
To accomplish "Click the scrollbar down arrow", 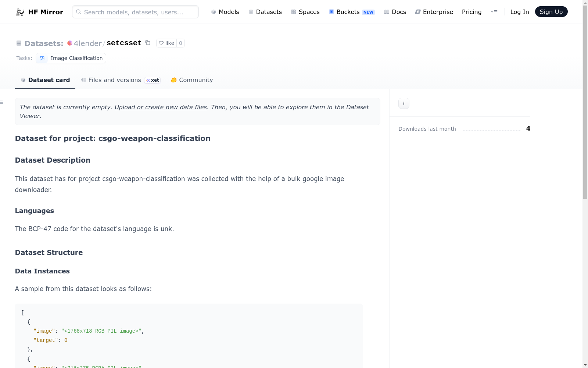I will tap(585, 365).
